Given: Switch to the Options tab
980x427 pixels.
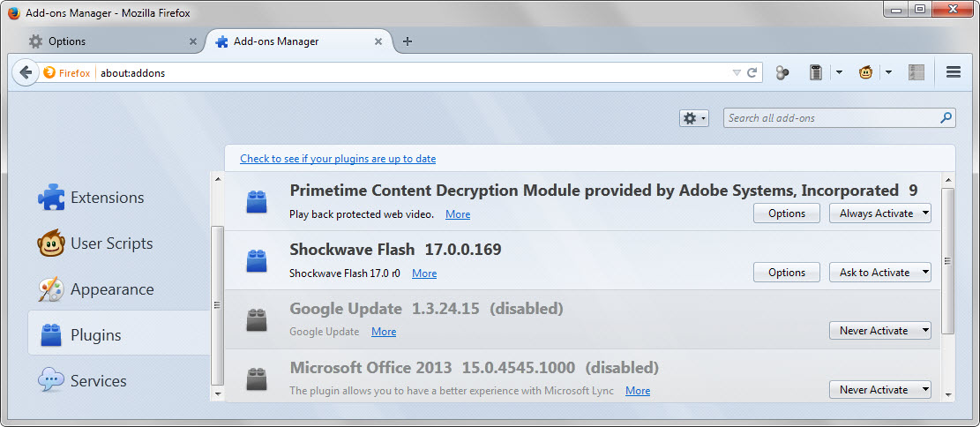Looking at the screenshot, I should click(113, 41).
